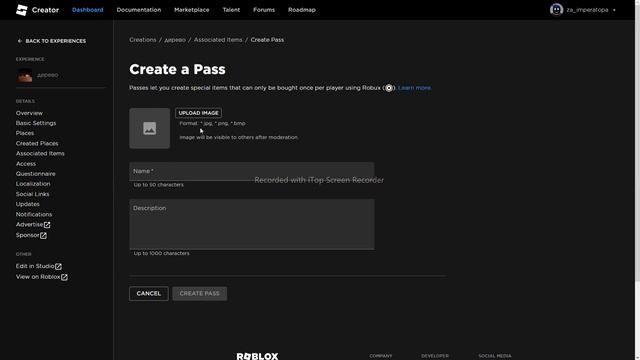The image size is (640, 360).
Task: Open the Documentation menu item
Action: pos(139,10)
